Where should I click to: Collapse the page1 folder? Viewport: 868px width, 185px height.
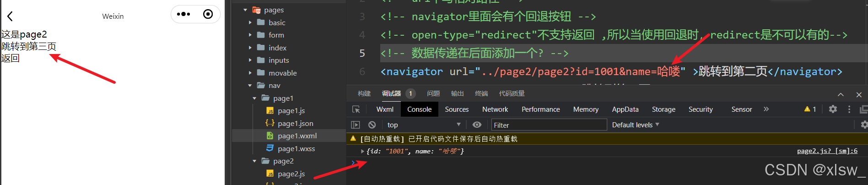tap(254, 98)
